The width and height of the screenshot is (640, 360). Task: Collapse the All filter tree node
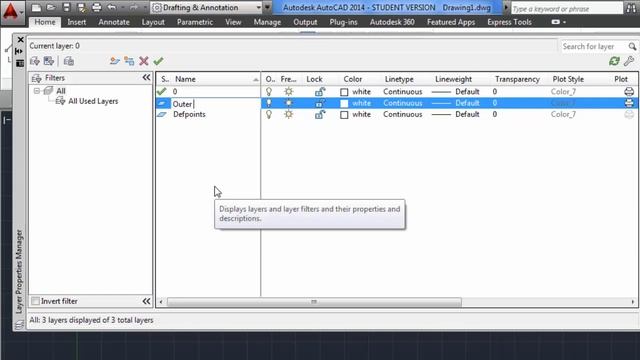coord(37,91)
